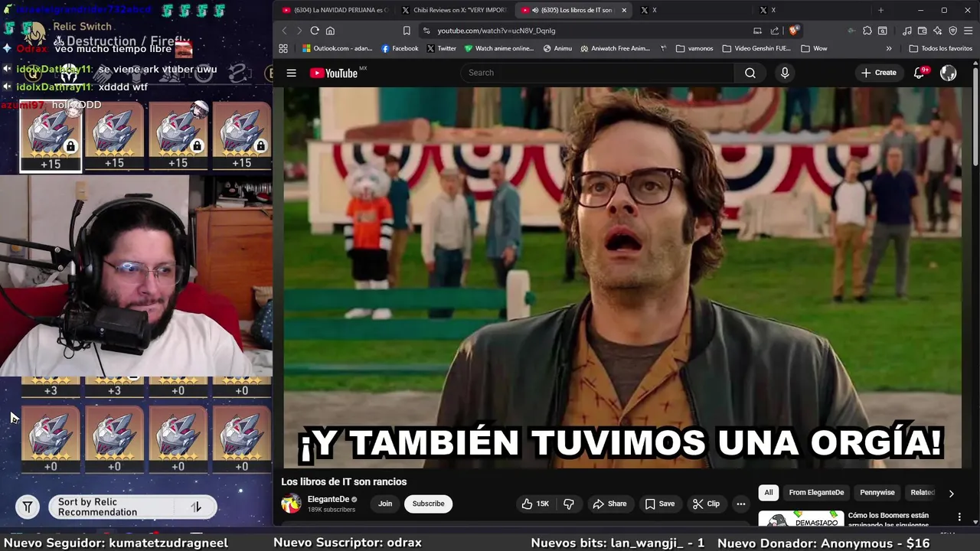Image resolution: width=980 pixels, height=551 pixels.
Task: Open the ElegantDe channel avatar
Action: pyautogui.click(x=291, y=504)
